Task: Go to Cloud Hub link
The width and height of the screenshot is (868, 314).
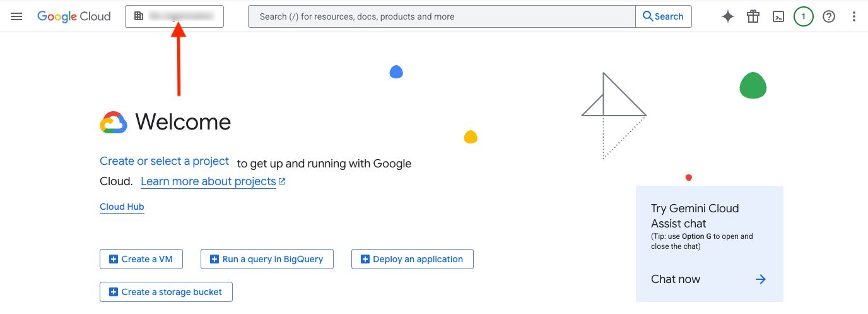Action: click(122, 207)
